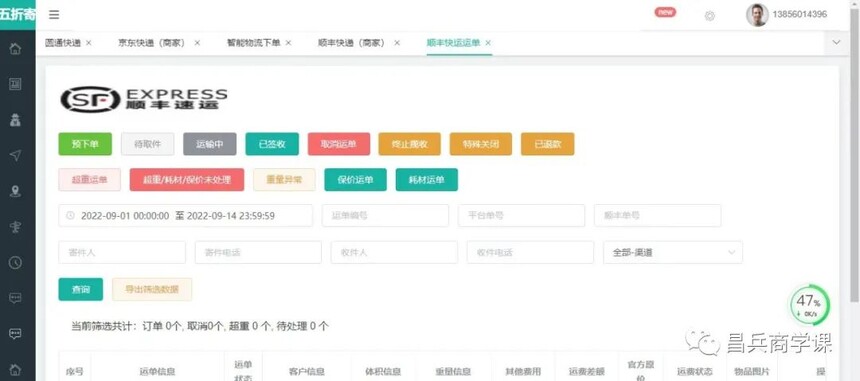Open the settings gear in the header
860x381 pixels.
click(710, 16)
